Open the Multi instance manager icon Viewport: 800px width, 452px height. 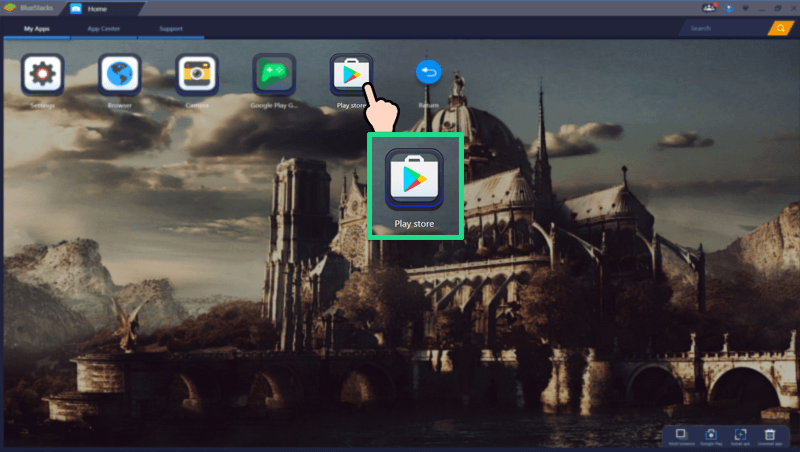[681, 435]
